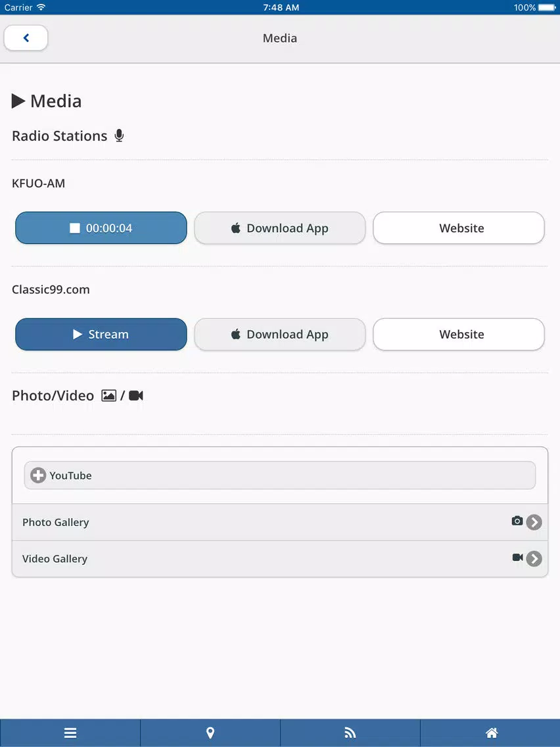Tap the microphone icon beside Radio Stations
This screenshot has height=747, width=560.
(x=119, y=135)
